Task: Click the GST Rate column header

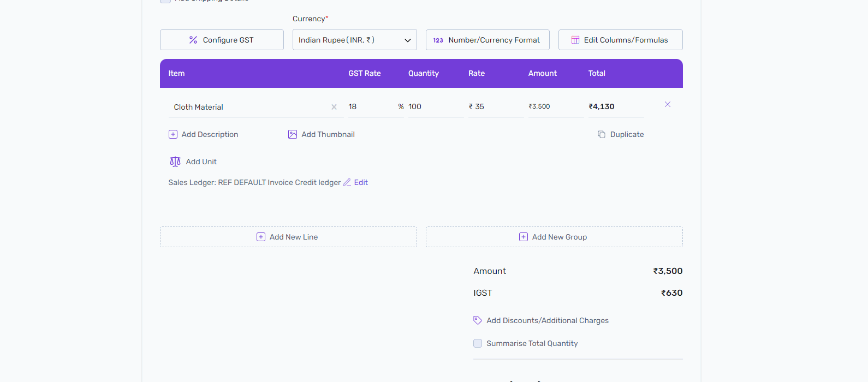Action: tap(365, 73)
